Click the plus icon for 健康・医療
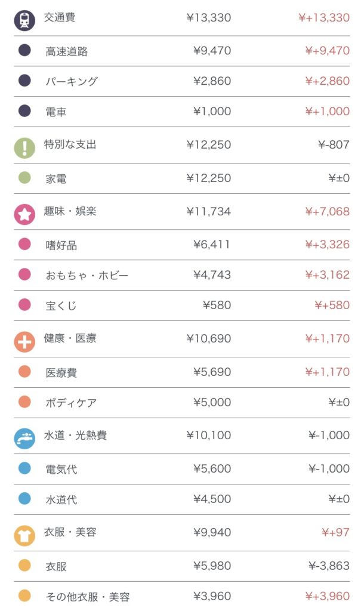The width and height of the screenshot is (364, 611). pos(24,341)
